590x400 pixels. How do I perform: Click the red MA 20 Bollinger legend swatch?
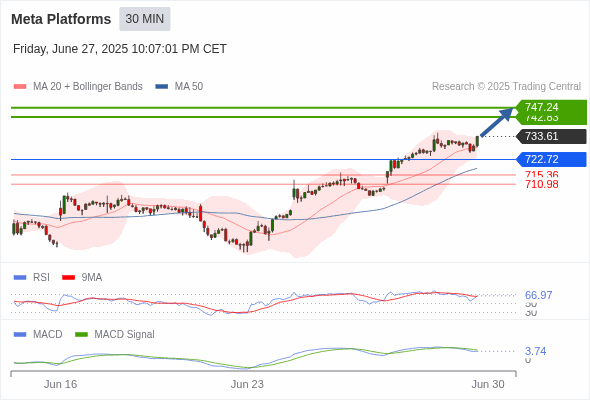coord(20,87)
